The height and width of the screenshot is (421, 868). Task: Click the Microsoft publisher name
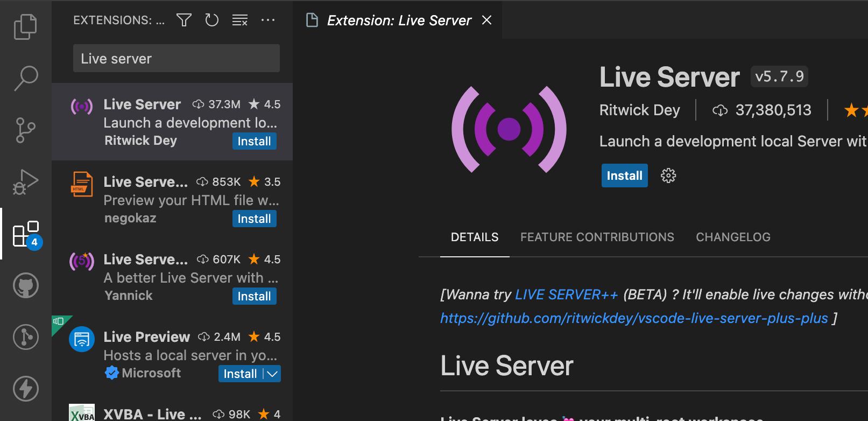click(151, 373)
